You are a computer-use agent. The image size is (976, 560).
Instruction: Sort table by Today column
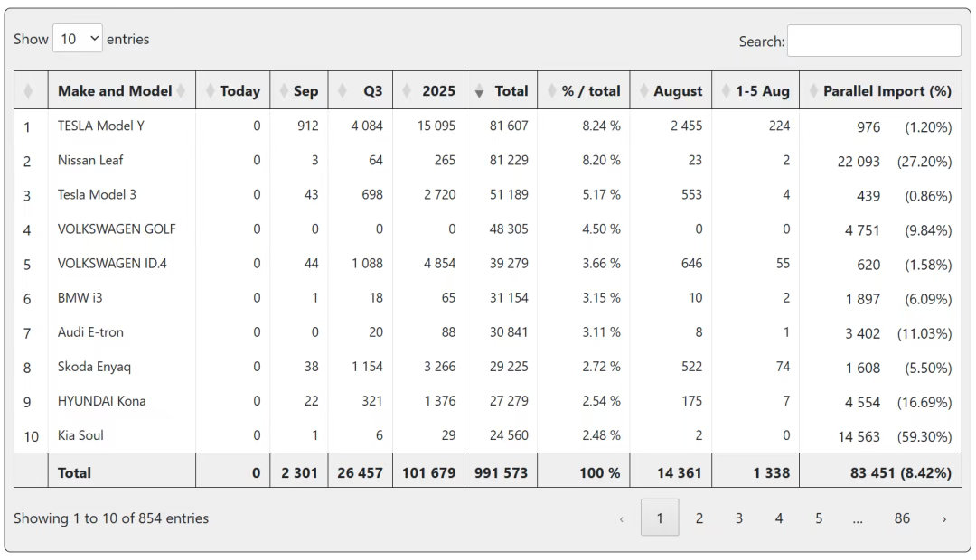(x=233, y=91)
